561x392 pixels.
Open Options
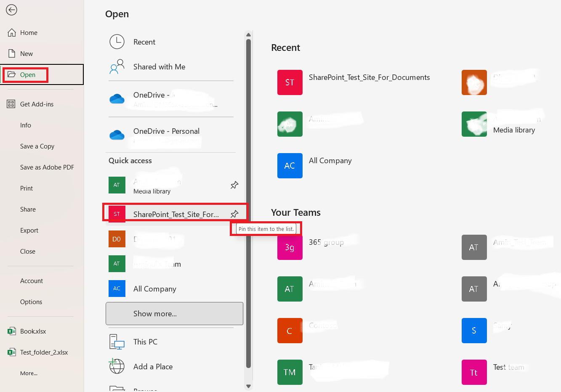click(x=32, y=302)
